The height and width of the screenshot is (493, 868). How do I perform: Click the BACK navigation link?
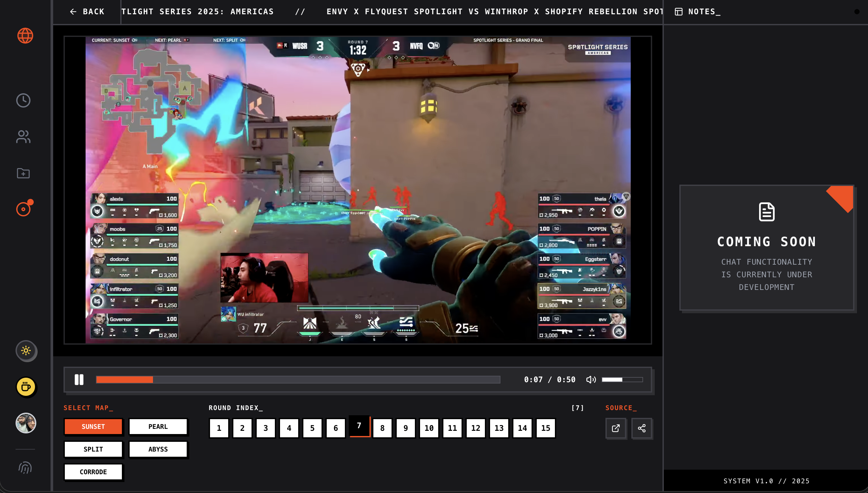click(x=88, y=12)
